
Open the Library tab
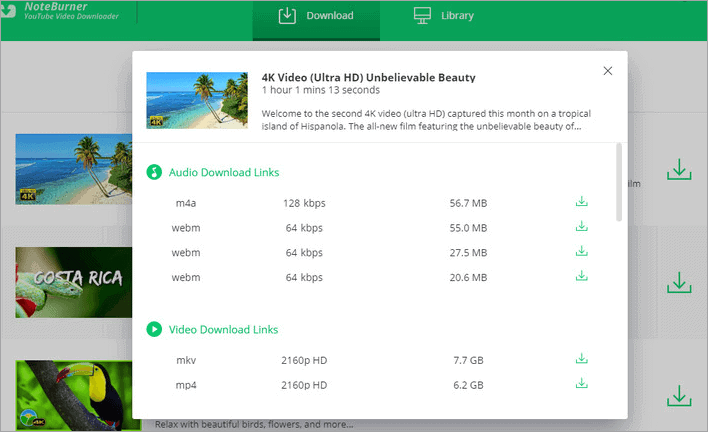[444, 16]
